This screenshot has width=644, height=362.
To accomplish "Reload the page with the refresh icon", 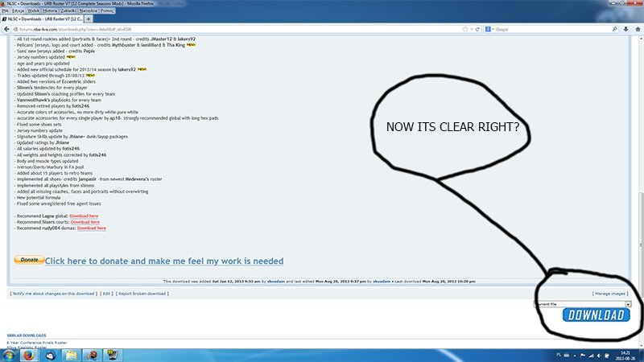I will (x=477, y=29).
